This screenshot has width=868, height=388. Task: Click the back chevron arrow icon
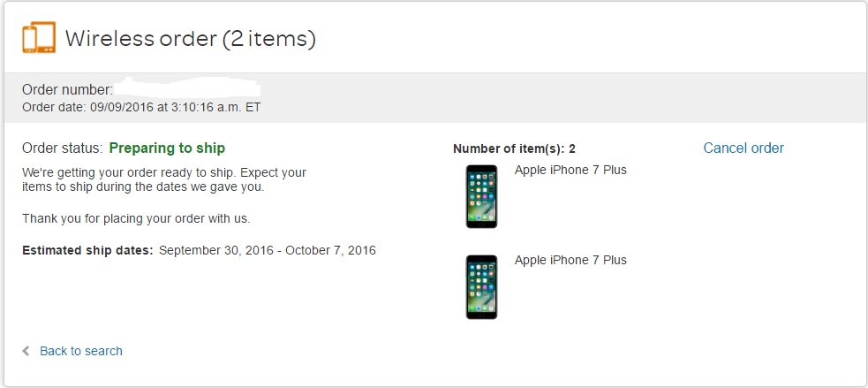[x=26, y=351]
